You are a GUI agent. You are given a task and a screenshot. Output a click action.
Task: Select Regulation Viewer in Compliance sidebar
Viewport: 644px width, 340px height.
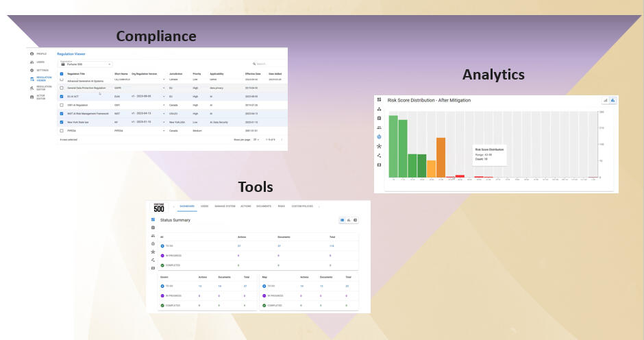coord(40,79)
